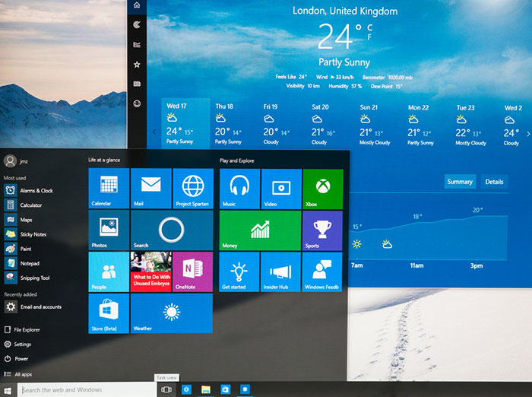Open Settings from Start menu

tap(23, 344)
